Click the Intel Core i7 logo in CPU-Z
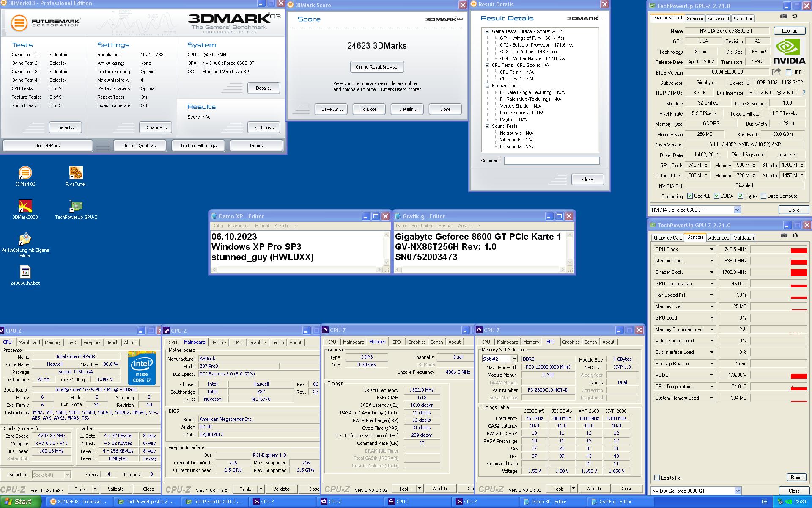 click(x=142, y=367)
